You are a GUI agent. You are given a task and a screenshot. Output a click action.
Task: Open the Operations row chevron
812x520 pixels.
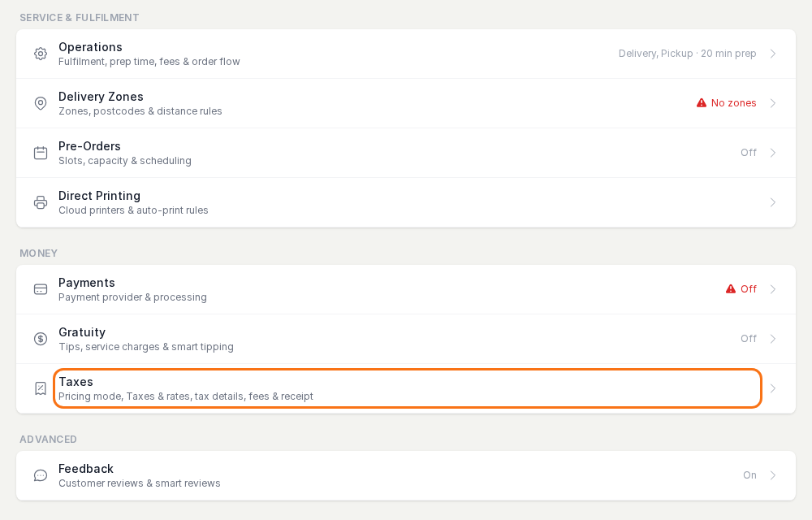(773, 54)
